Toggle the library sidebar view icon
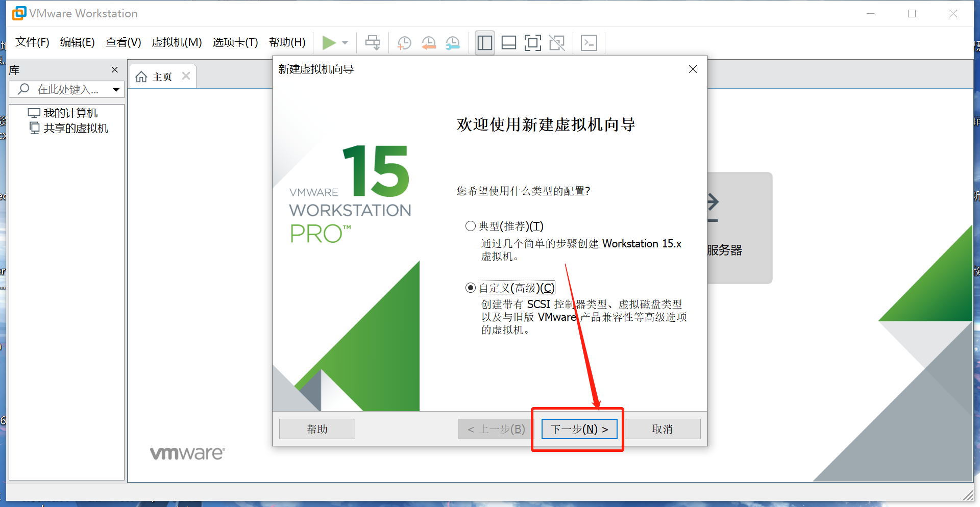 pyautogui.click(x=484, y=43)
